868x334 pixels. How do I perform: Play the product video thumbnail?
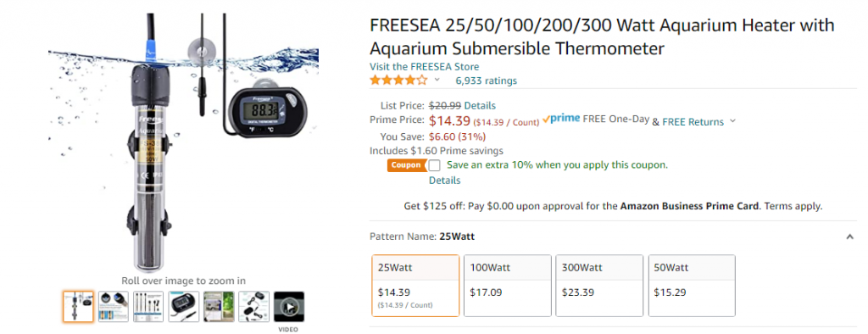(289, 307)
